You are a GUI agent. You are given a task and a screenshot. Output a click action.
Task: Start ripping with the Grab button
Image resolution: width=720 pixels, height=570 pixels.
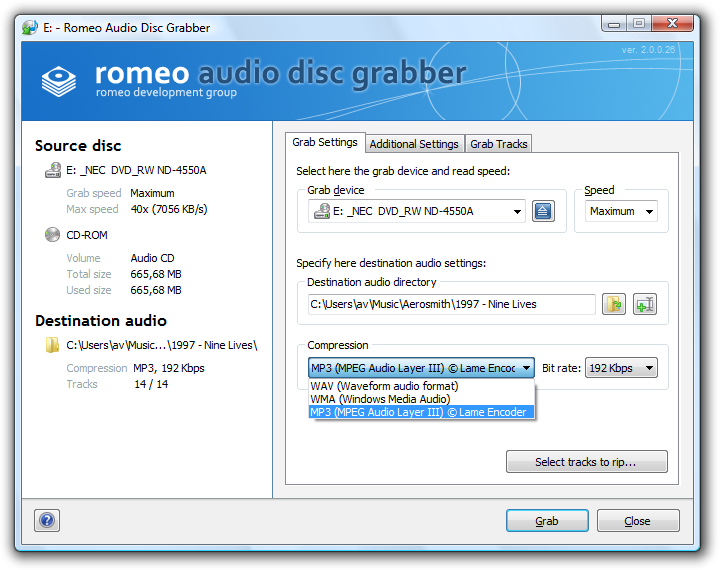tap(547, 521)
